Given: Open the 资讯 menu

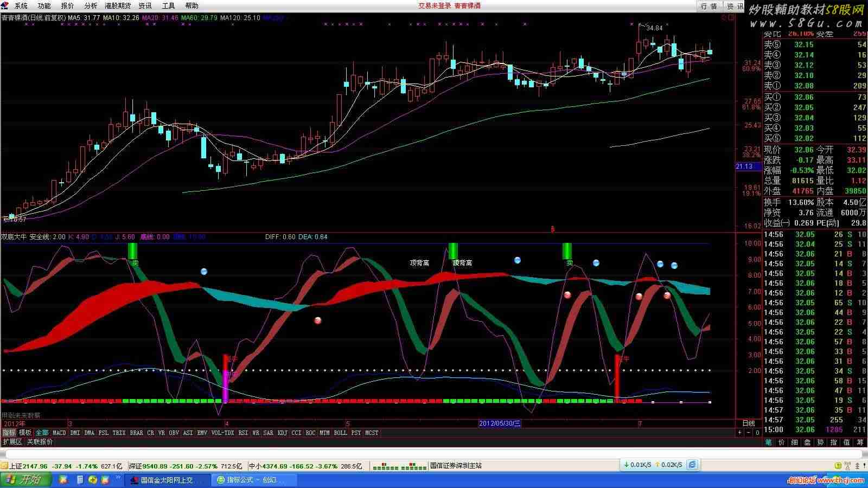Looking at the screenshot, I should (x=145, y=6).
